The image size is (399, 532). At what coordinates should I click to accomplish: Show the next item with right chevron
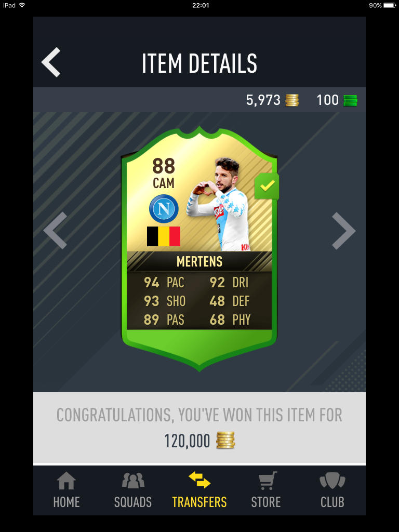pos(344,231)
